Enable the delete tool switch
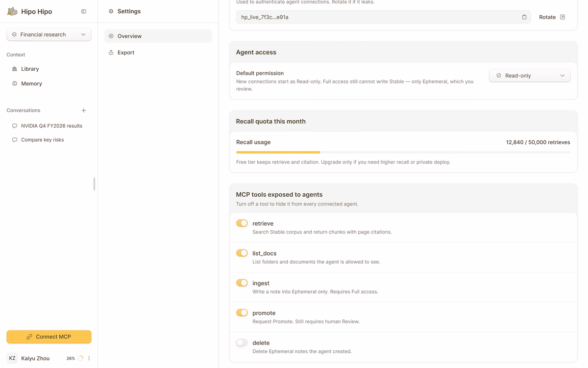 242,342
